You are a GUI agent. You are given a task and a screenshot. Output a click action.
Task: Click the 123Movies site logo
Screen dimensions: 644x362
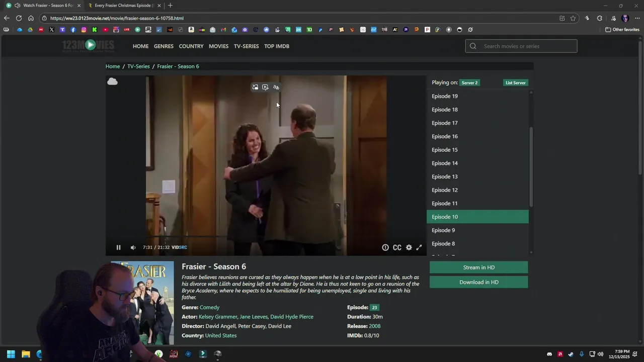pos(88,46)
